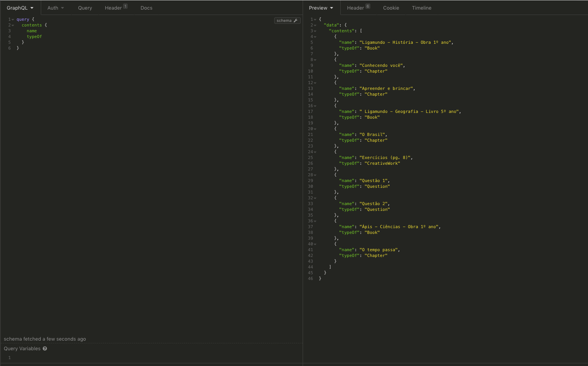Click the 'contents' field in query editor

click(x=32, y=25)
